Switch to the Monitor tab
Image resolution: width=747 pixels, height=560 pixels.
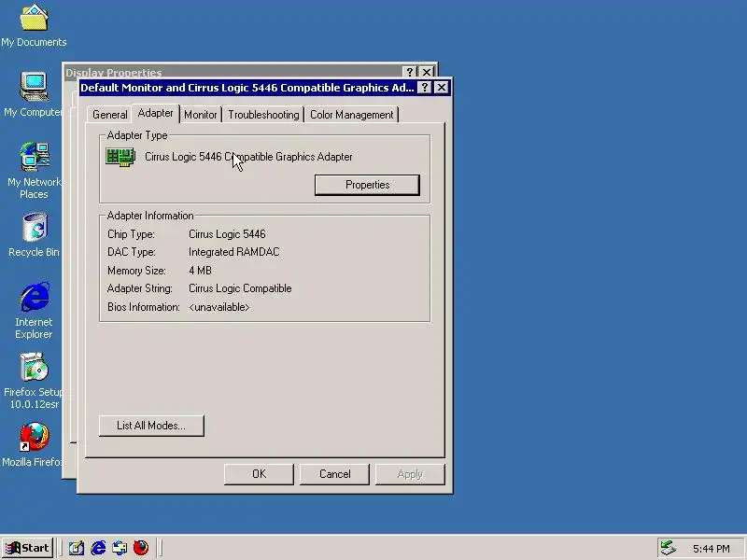(201, 115)
